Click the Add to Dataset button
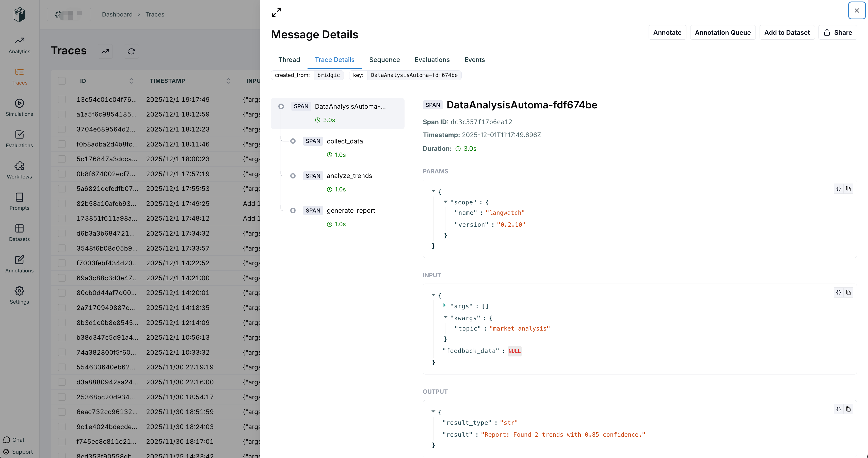 pos(787,33)
